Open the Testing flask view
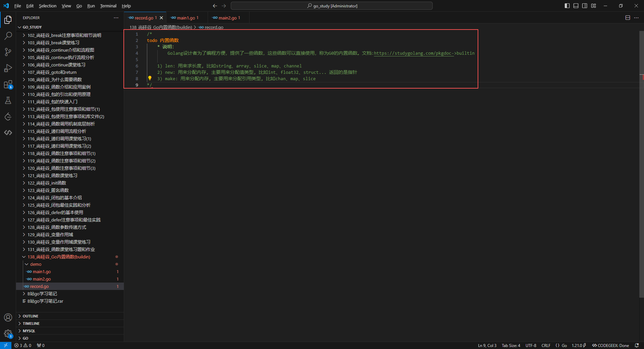 [x=8, y=100]
